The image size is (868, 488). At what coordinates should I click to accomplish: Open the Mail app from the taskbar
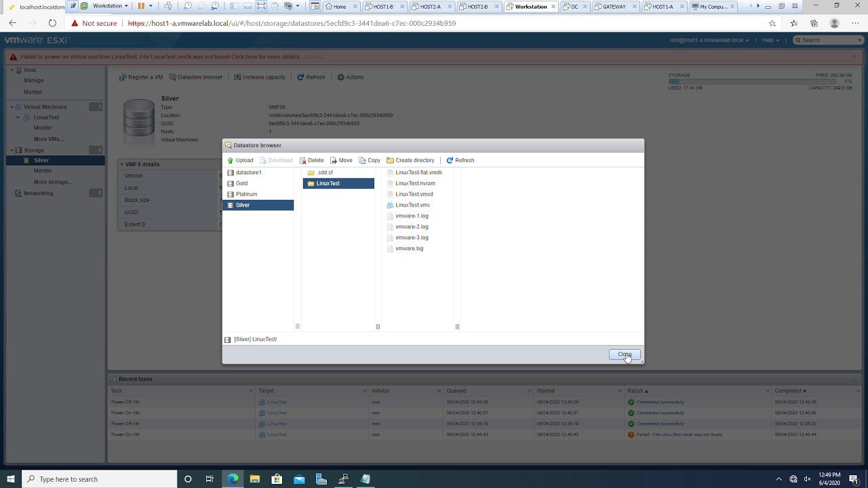point(299,479)
